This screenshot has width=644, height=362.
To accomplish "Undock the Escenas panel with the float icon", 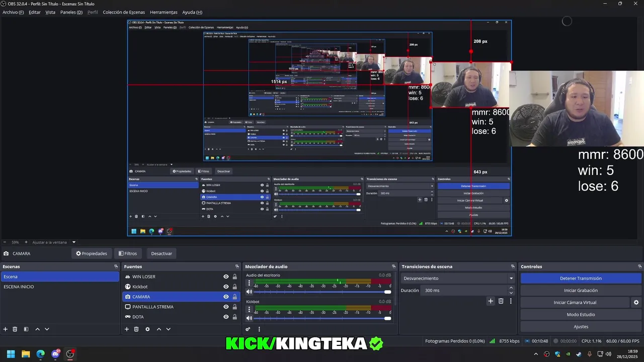I will pyautogui.click(x=116, y=266).
